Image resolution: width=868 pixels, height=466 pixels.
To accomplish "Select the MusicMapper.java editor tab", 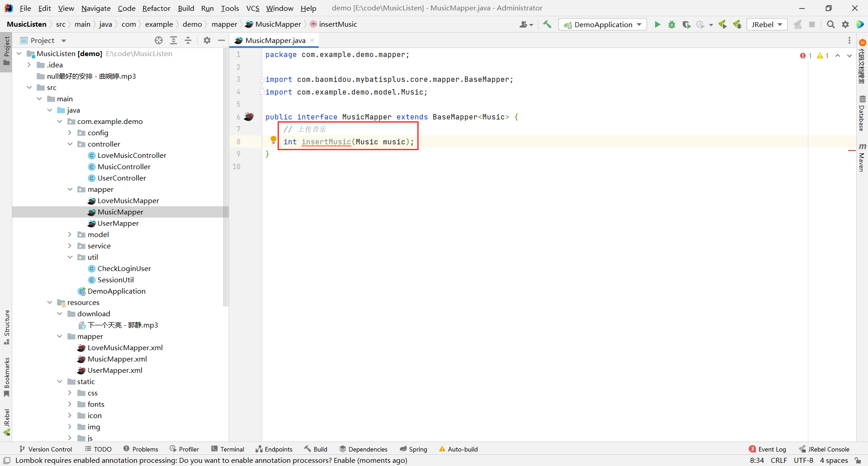I will (x=275, y=40).
